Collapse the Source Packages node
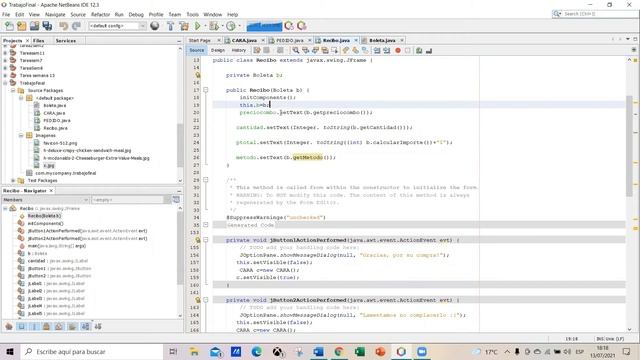The width and height of the screenshot is (640, 360). [13, 91]
